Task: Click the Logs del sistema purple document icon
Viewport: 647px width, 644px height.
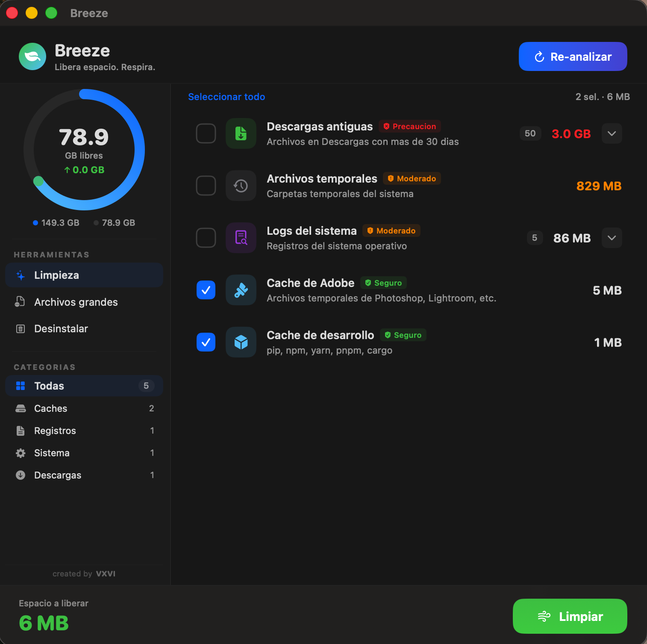Action: tap(241, 238)
